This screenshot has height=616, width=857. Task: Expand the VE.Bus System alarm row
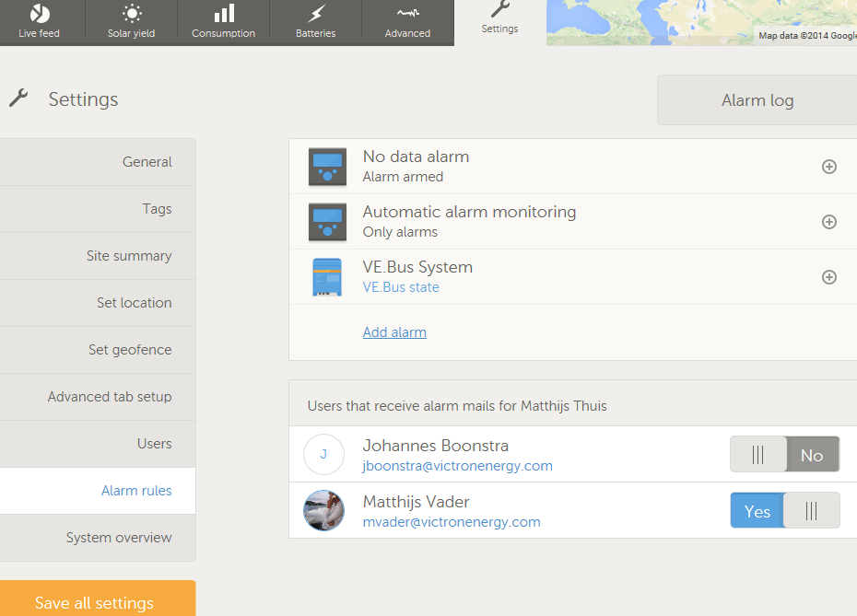point(829,277)
